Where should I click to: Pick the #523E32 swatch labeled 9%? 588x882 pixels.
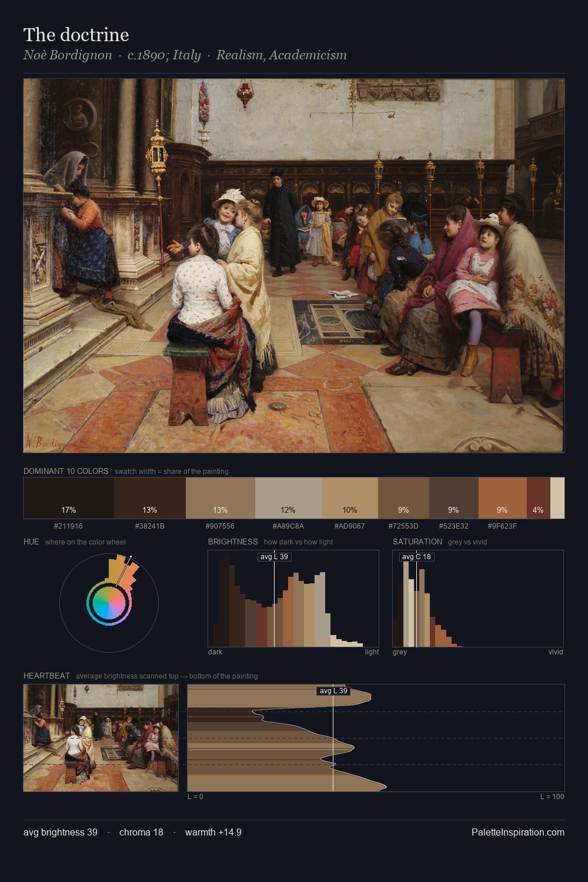(454, 498)
